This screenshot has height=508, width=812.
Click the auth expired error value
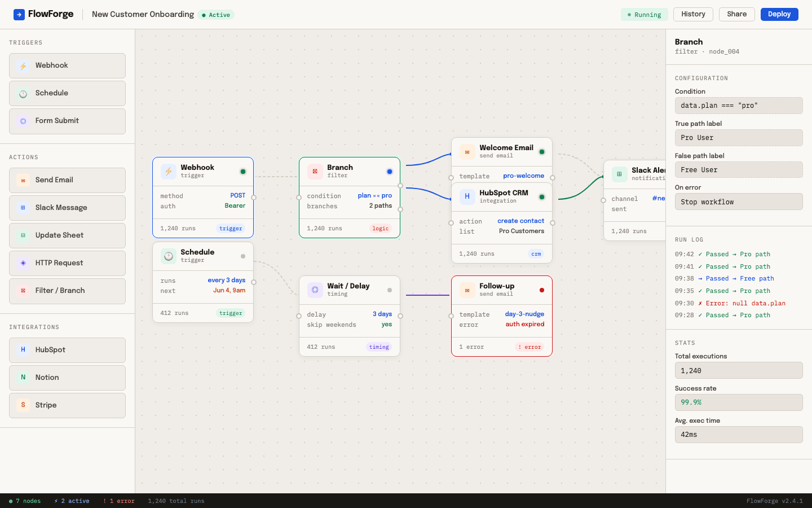click(x=525, y=325)
